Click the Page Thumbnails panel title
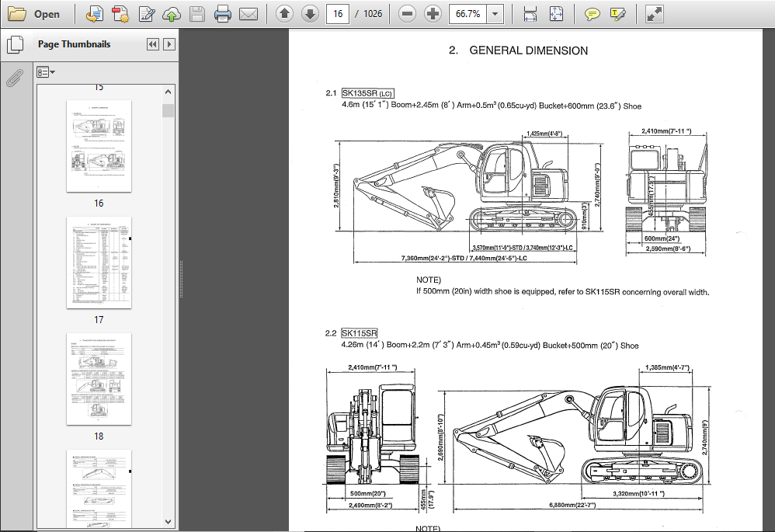Image resolution: width=775 pixels, height=532 pixels. point(74,44)
